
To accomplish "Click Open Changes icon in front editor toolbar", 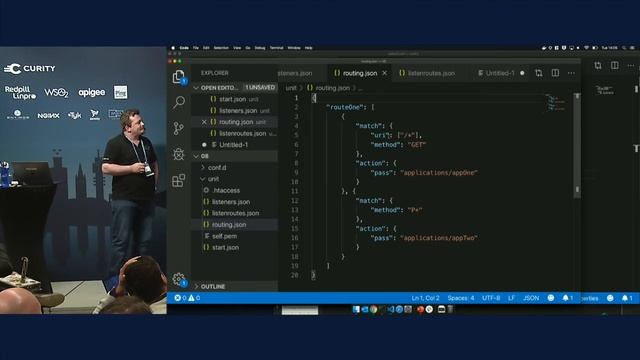I will pos(539,73).
